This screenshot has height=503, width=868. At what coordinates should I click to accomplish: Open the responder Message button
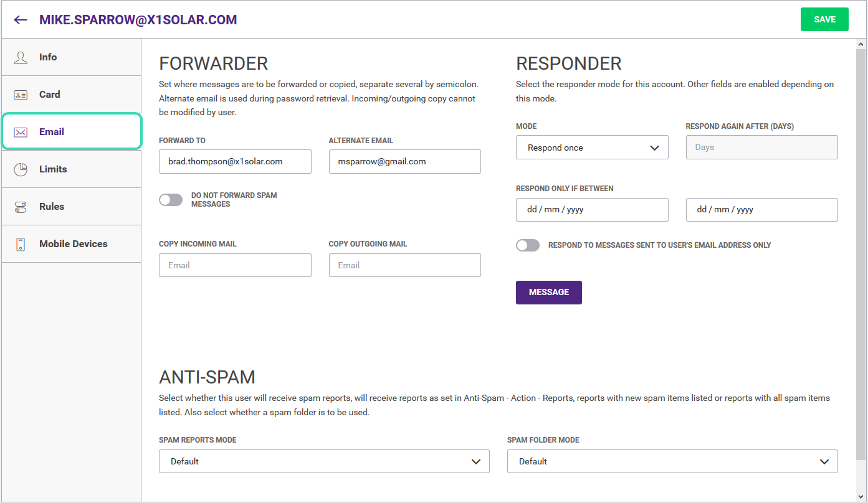click(x=549, y=293)
